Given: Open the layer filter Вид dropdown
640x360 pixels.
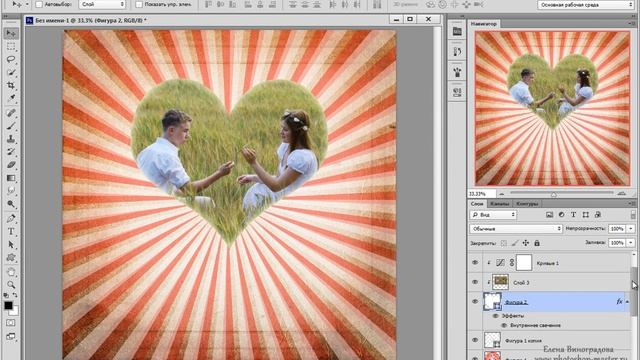Looking at the screenshot, I should [493, 215].
